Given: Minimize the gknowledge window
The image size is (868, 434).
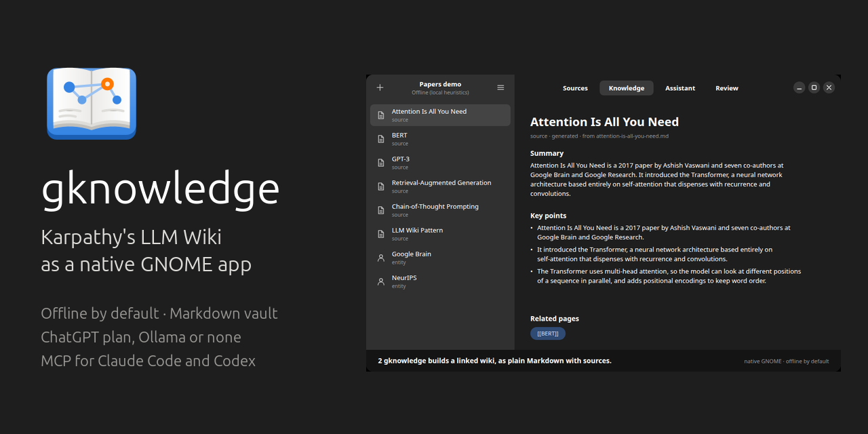Looking at the screenshot, I should [x=800, y=87].
